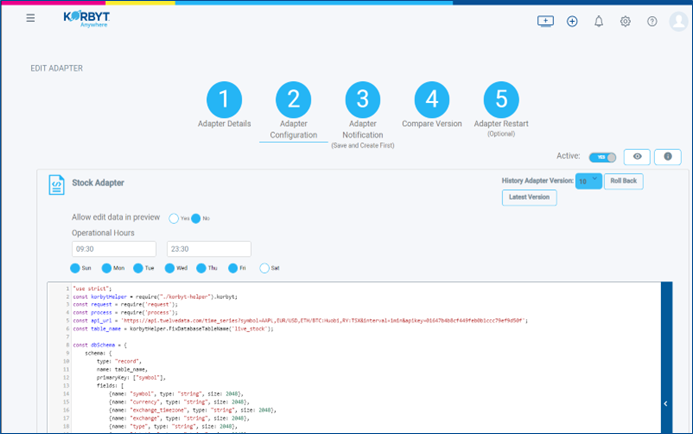Click the Latest Version button
Image resolution: width=693 pixels, height=434 pixels.
[529, 198]
